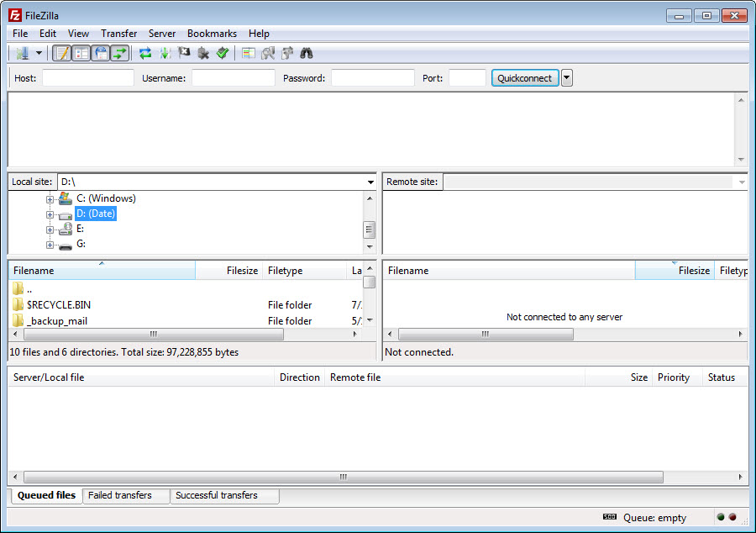Cancel the current operation

click(184, 52)
